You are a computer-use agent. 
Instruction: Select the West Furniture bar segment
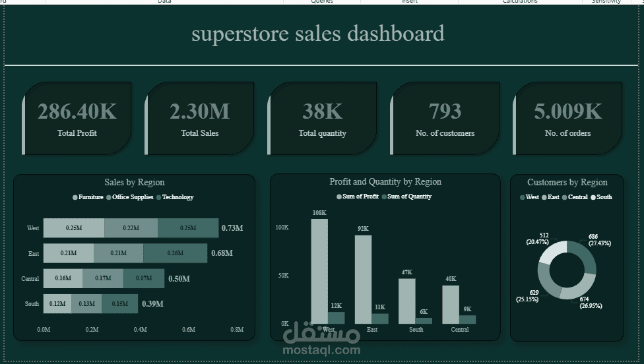click(74, 228)
